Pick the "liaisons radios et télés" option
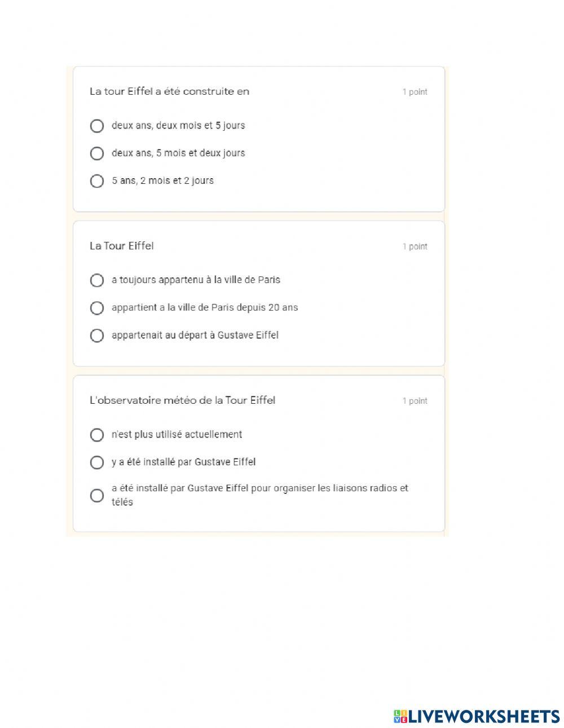The width and height of the screenshot is (564, 728). click(97, 496)
